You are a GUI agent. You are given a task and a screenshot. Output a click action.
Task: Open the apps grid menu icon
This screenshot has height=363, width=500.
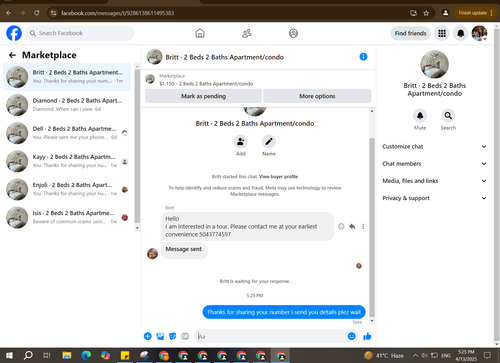(442, 33)
